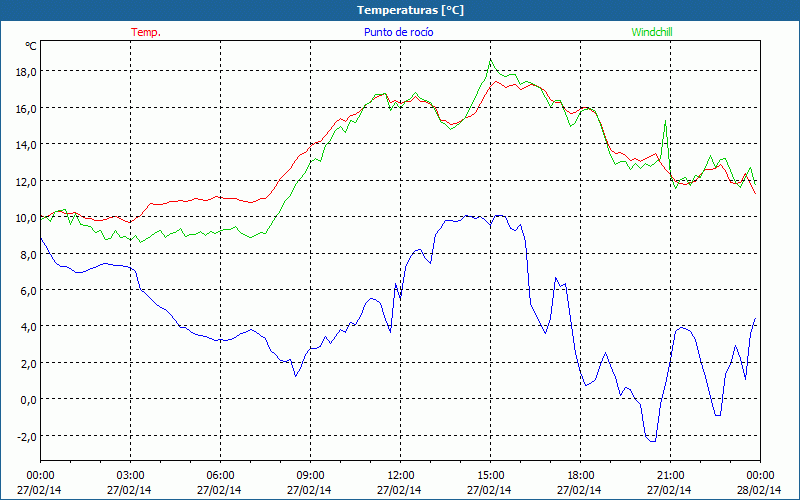Click the '18,0' y-axis value
800x500 pixels.
pyautogui.click(x=26, y=72)
